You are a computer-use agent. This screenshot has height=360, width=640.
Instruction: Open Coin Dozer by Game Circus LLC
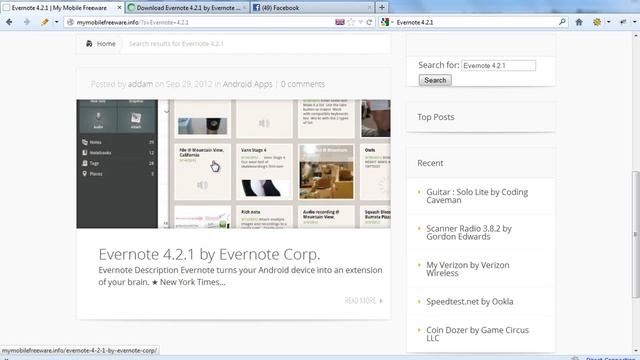pyautogui.click(x=478, y=334)
